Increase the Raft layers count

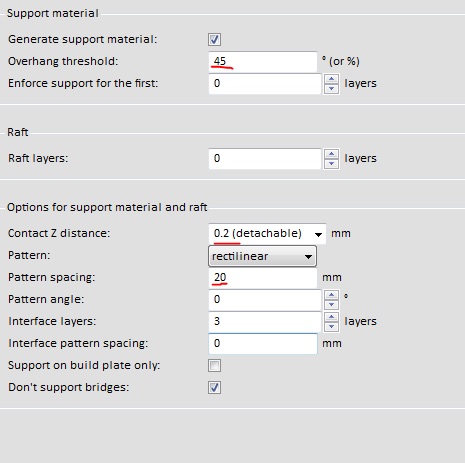click(x=331, y=154)
